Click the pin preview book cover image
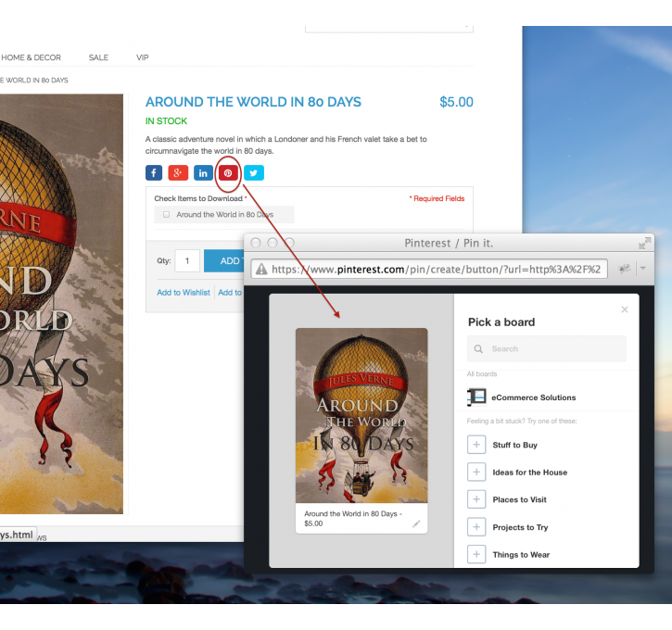672x630 pixels. click(361, 415)
